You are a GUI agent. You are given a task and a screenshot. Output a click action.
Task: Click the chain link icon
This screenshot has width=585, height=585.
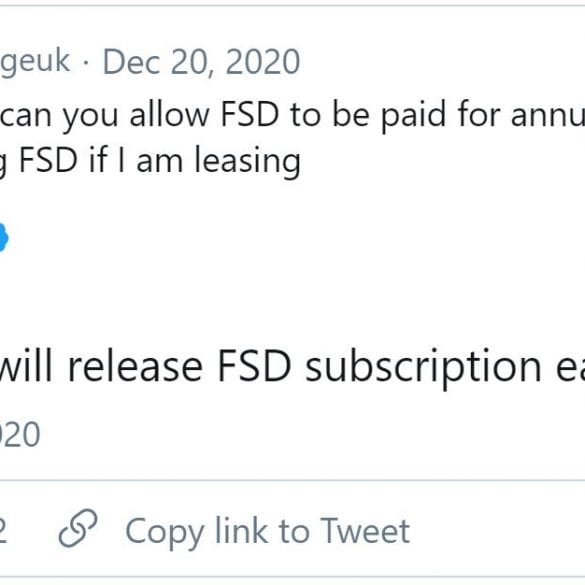78,528
